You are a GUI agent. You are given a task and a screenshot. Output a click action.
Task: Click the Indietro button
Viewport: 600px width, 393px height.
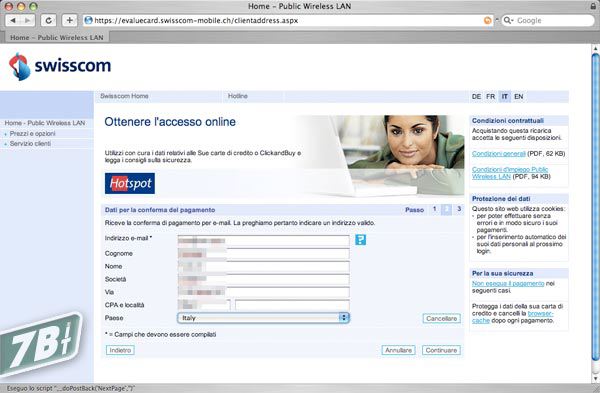point(120,350)
